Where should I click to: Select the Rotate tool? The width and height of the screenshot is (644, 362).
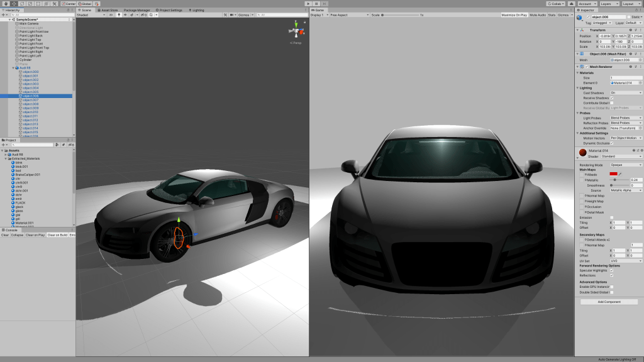pos(21,4)
